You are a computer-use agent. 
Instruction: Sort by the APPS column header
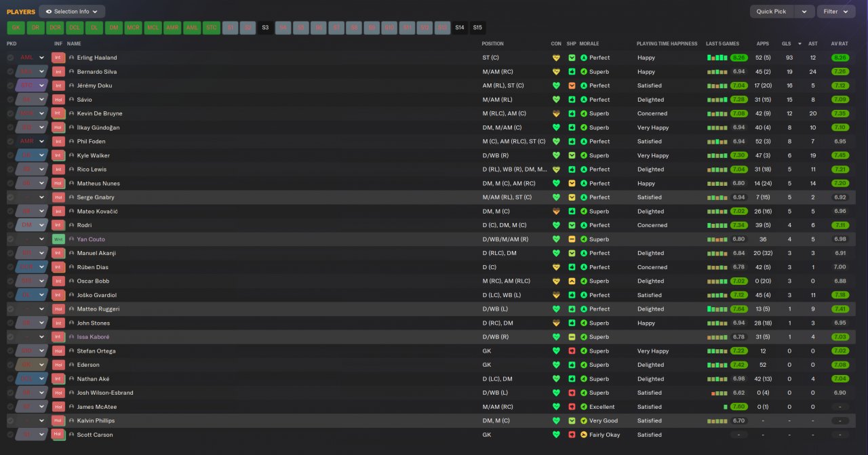[x=763, y=43]
